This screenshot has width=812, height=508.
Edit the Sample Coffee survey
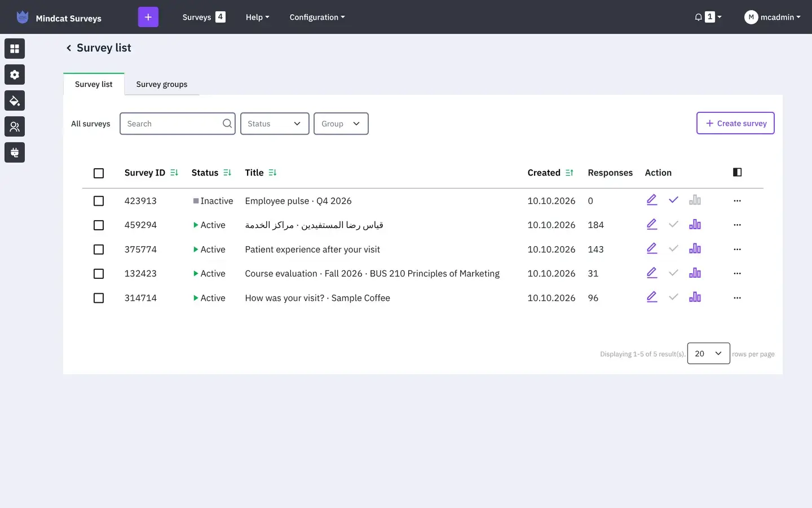(x=652, y=297)
